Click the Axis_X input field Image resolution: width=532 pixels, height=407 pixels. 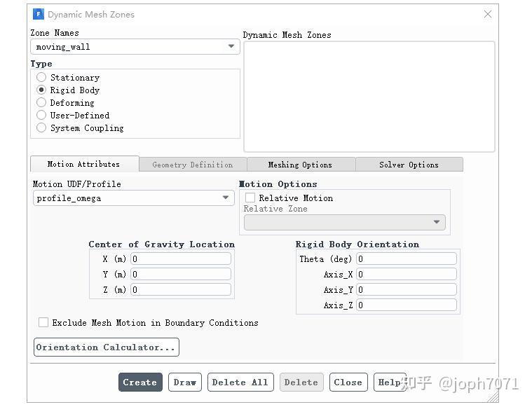tap(407, 274)
